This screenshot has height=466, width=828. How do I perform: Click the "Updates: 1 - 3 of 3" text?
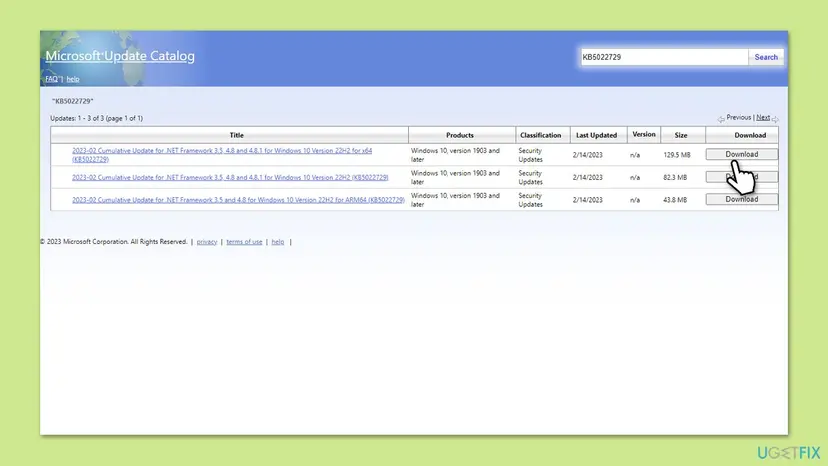96,118
